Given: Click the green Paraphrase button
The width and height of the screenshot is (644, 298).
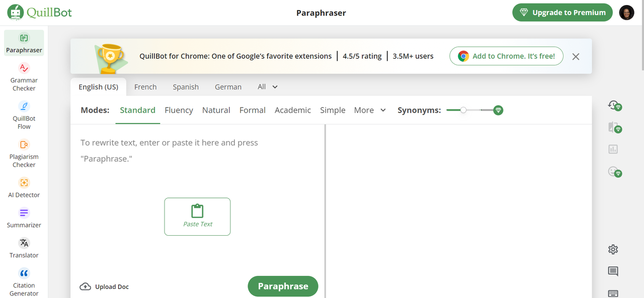Looking at the screenshot, I should 283,286.
